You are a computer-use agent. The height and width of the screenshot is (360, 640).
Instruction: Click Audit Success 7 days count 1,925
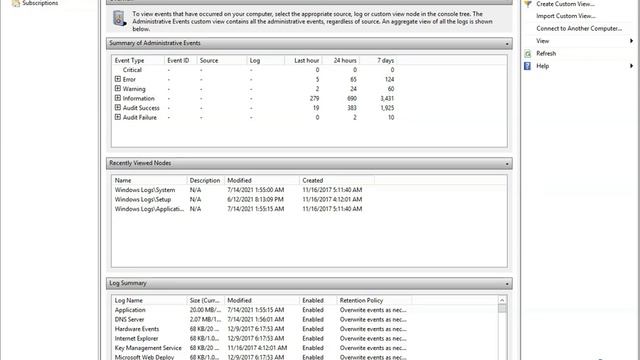(x=387, y=108)
